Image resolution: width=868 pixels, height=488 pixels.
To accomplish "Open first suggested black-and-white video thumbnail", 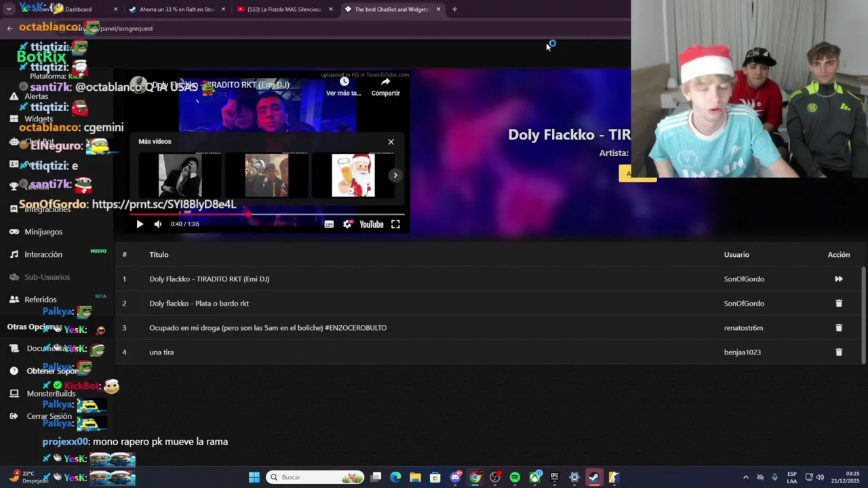I will (x=180, y=176).
